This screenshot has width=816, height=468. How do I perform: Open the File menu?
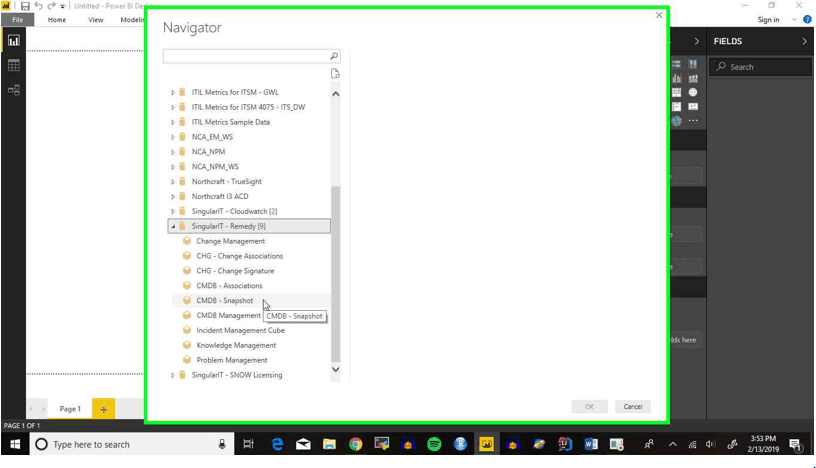(x=17, y=20)
